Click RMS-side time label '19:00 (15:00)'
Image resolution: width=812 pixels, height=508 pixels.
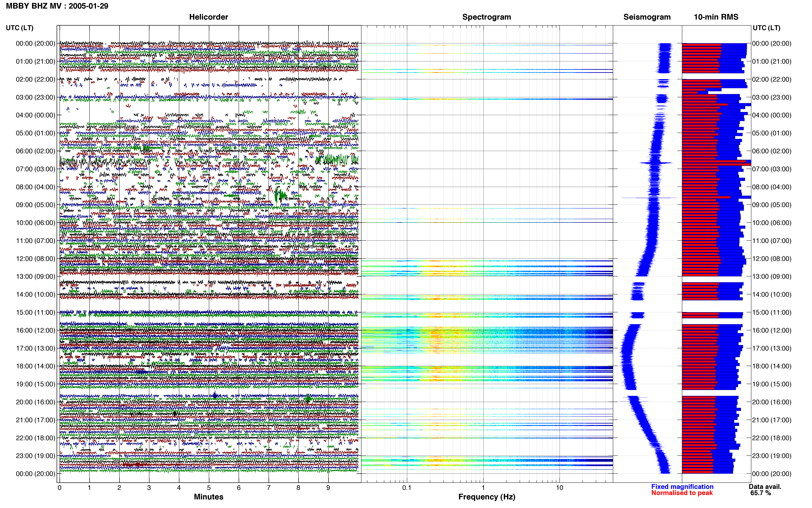pos(772,384)
